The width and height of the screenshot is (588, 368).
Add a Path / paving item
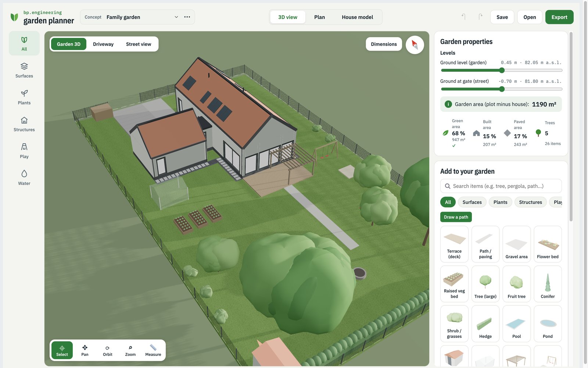tap(485, 244)
